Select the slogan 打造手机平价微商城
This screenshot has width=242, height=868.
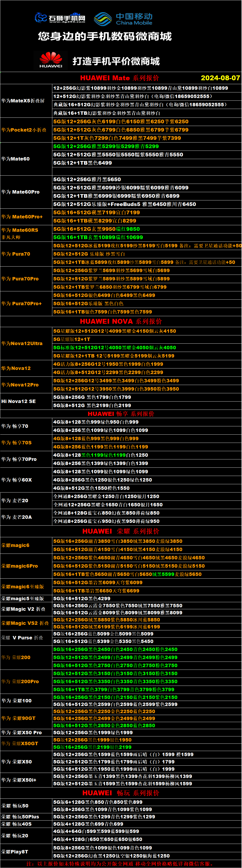click(x=116, y=61)
